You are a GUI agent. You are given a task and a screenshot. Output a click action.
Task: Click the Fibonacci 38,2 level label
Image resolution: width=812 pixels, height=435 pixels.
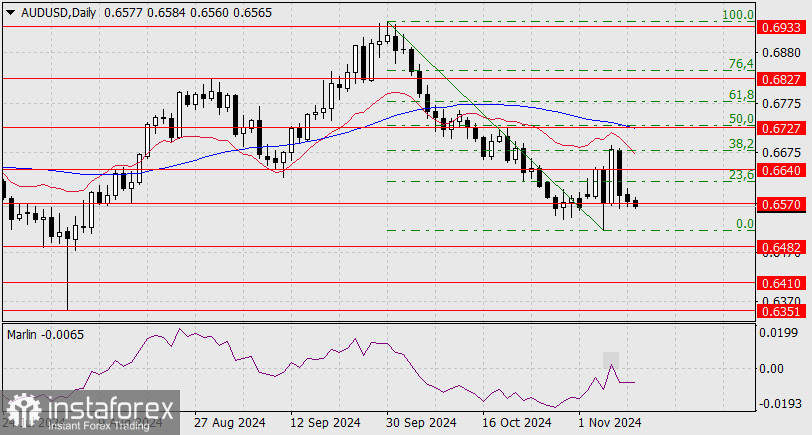(741, 144)
